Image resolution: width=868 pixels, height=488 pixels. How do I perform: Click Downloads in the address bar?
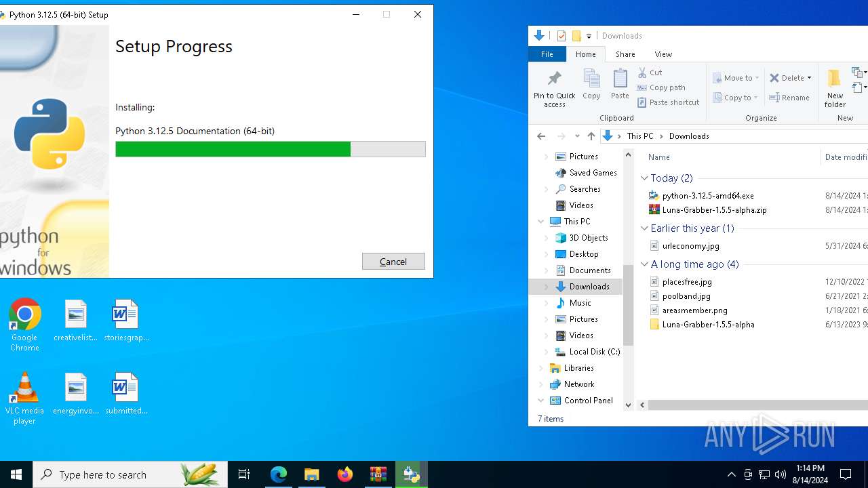689,136
